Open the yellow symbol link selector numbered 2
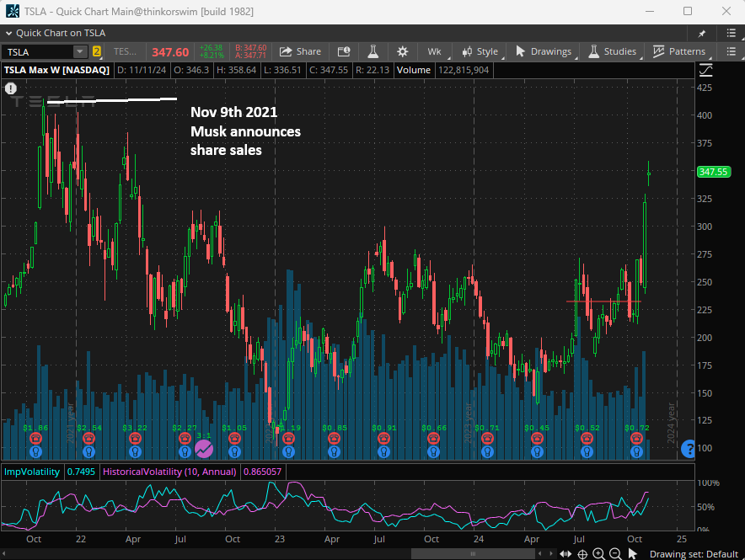 (96, 51)
